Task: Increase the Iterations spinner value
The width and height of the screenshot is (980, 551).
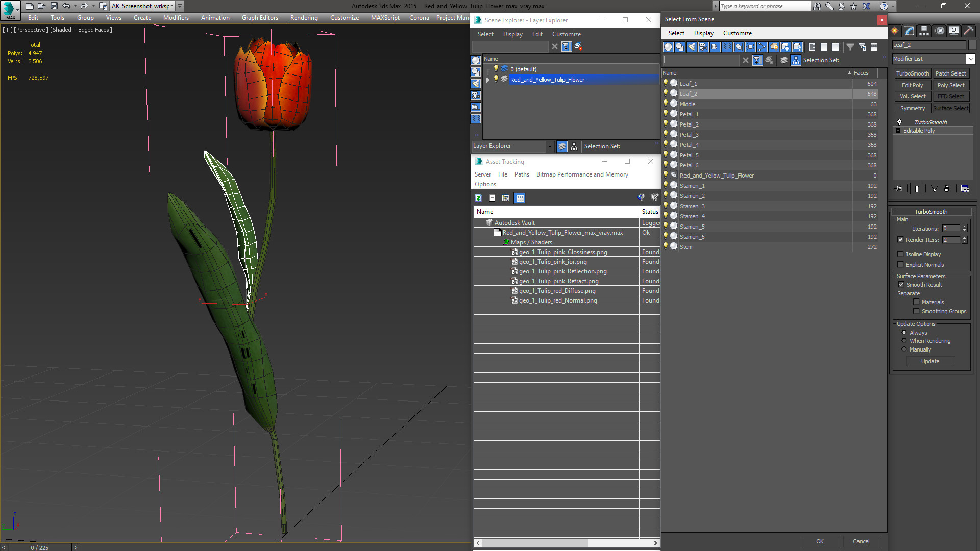Action: coord(964,227)
